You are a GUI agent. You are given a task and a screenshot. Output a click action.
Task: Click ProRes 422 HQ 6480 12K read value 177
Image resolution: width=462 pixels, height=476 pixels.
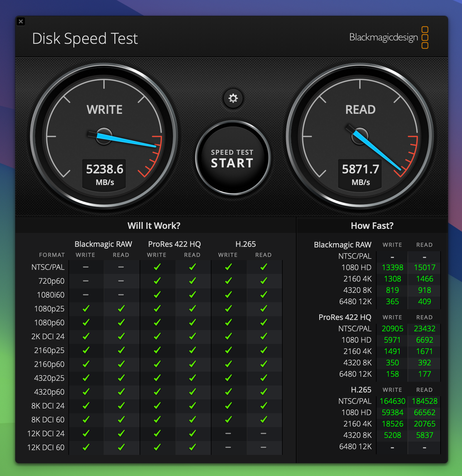click(x=424, y=374)
